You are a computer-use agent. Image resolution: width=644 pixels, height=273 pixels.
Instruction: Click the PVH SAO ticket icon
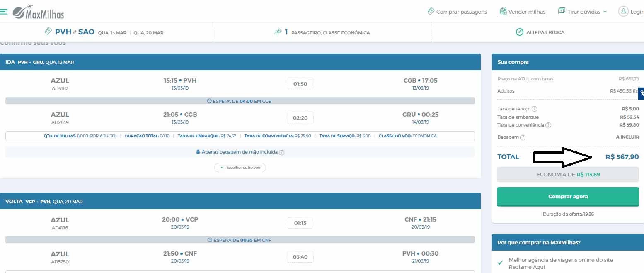click(x=48, y=32)
